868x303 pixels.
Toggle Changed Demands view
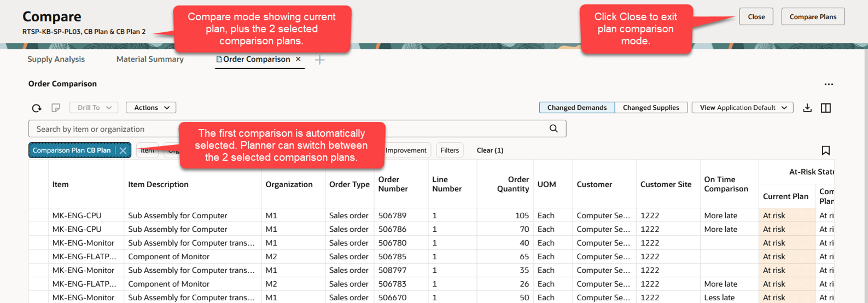click(577, 108)
